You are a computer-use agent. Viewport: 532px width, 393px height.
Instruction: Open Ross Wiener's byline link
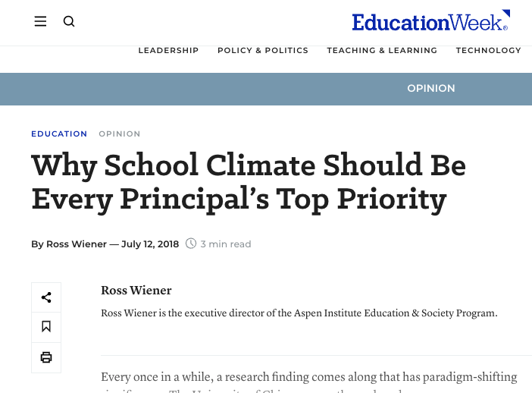[x=76, y=244]
